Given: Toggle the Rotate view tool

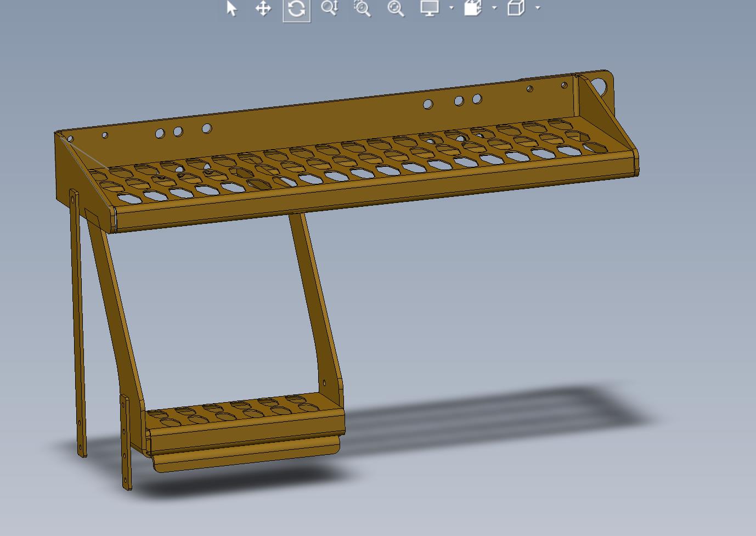Looking at the screenshot, I should [297, 9].
